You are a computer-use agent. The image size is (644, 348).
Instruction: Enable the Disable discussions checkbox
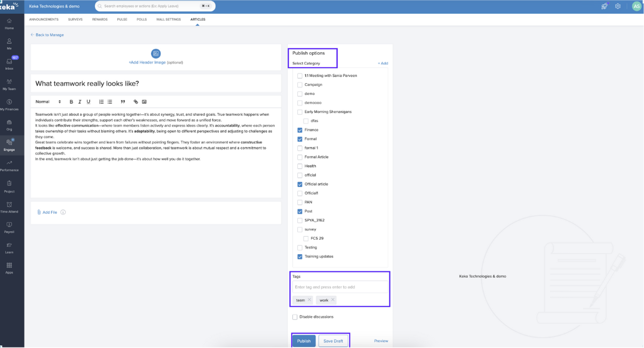tap(295, 317)
